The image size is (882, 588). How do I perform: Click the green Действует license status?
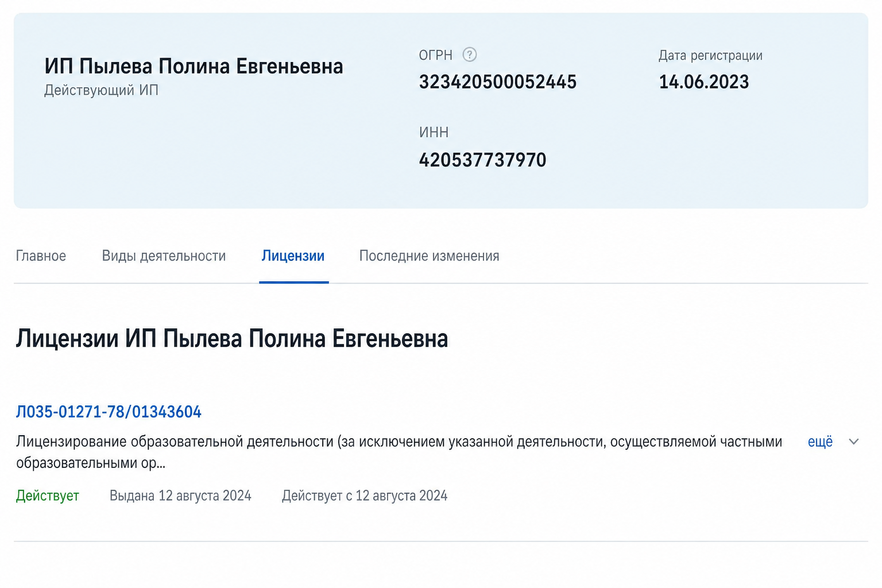48,496
